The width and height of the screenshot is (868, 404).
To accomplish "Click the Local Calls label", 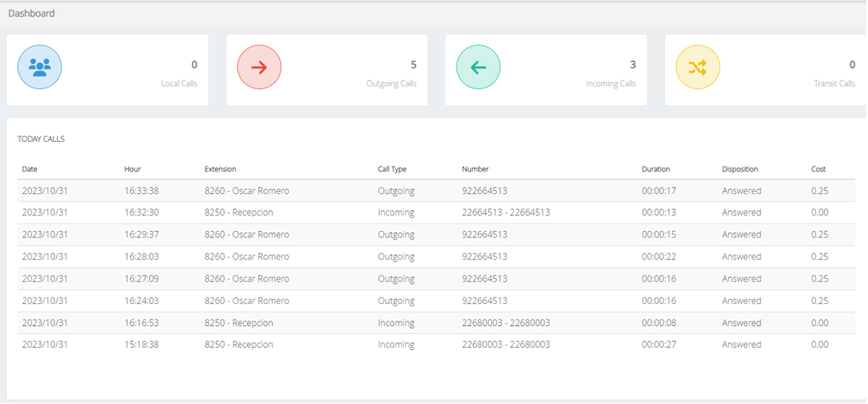I will (179, 83).
